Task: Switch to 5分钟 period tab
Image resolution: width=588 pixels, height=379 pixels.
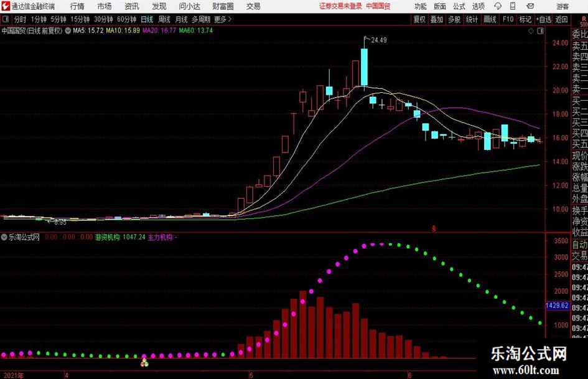Action: coord(58,19)
